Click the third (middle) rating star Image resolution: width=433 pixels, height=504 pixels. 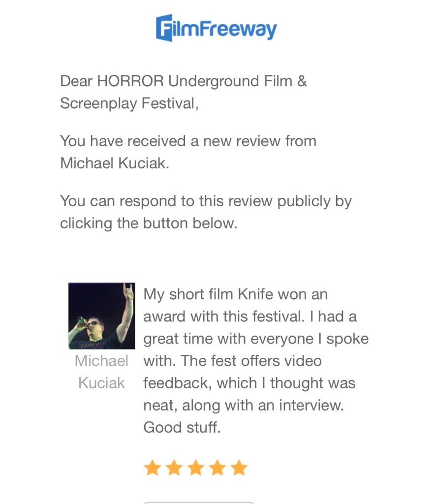point(196,468)
